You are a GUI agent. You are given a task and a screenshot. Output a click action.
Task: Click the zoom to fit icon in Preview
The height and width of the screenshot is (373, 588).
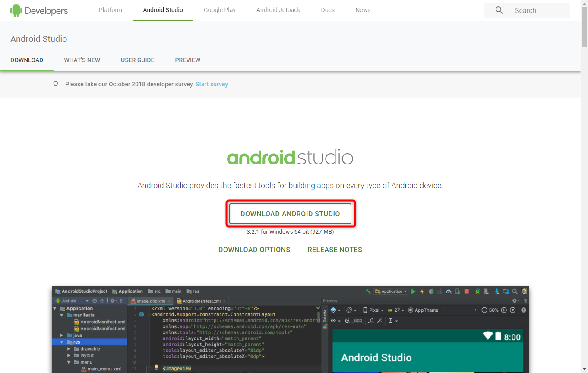(512, 310)
